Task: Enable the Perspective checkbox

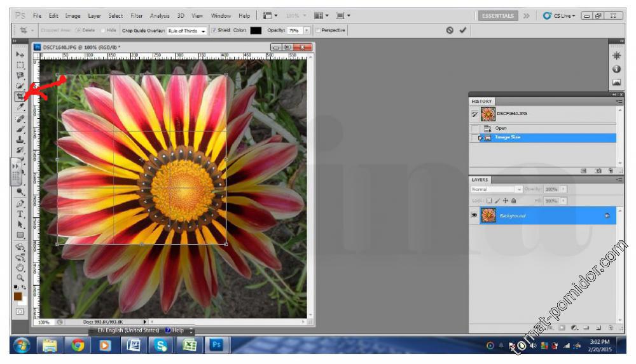Action: coord(318,30)
